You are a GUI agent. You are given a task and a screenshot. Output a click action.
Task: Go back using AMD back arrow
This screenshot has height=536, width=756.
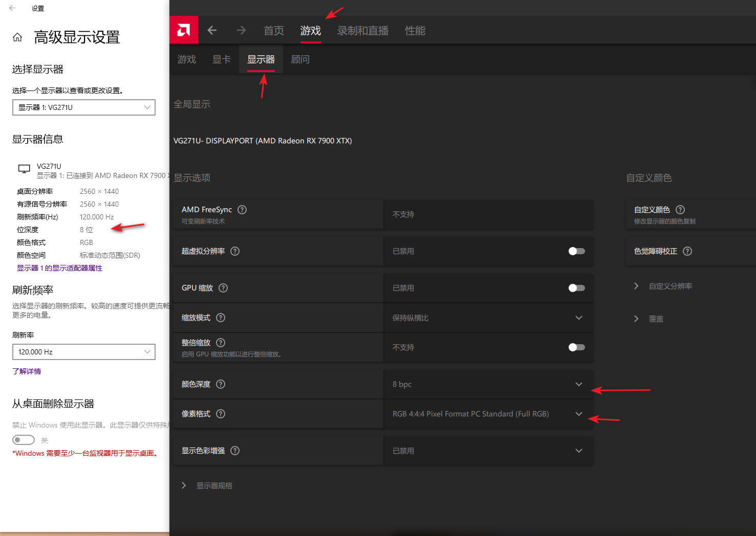(x=212, y=31)
